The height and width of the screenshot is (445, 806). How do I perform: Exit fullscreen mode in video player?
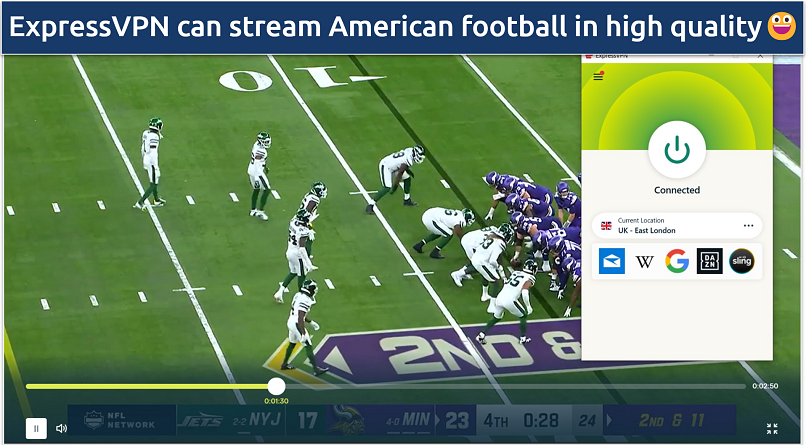(772, 429)
